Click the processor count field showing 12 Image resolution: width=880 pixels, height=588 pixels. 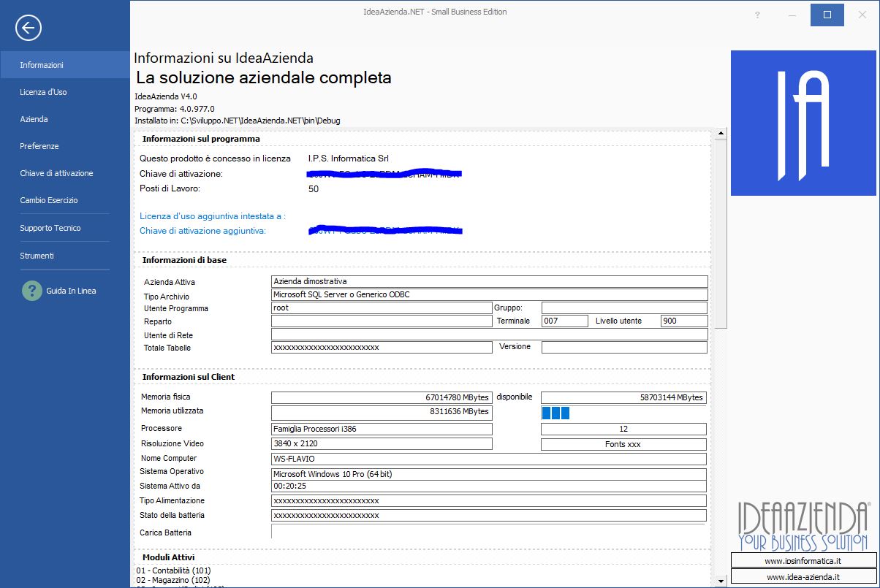tap(623, 429)
